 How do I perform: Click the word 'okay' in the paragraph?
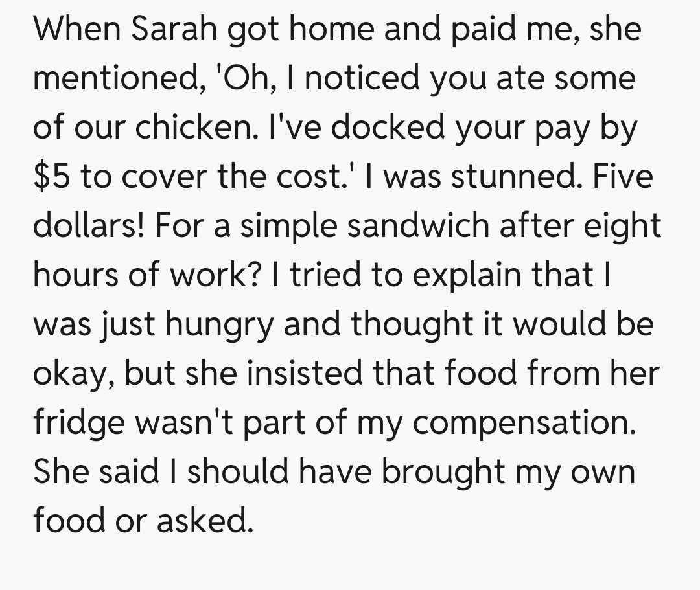[x=68, y=373]
